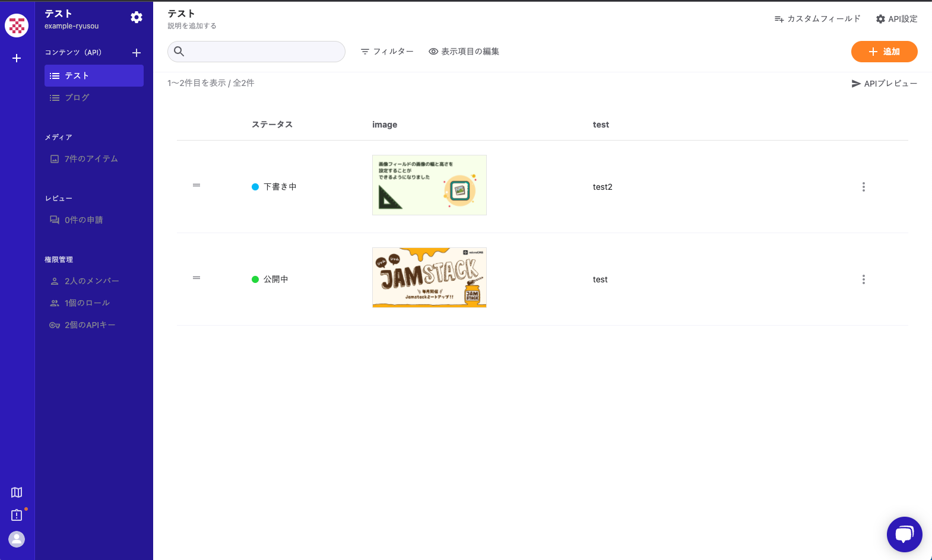Image resolution: width=932 pixels, height=560 pixels.
Task: Select ブログ in the content list
Action: tap(77, 98)
